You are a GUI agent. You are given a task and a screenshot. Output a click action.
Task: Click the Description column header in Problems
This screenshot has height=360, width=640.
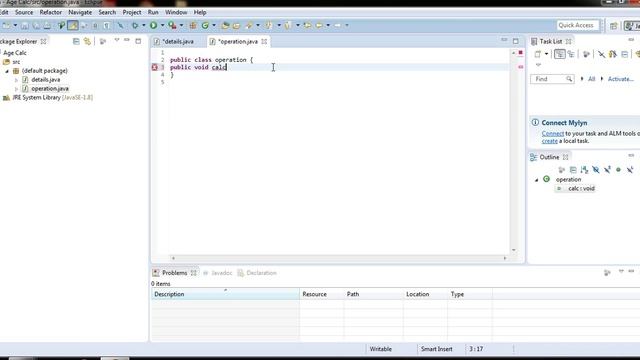(x=225, y=294)
